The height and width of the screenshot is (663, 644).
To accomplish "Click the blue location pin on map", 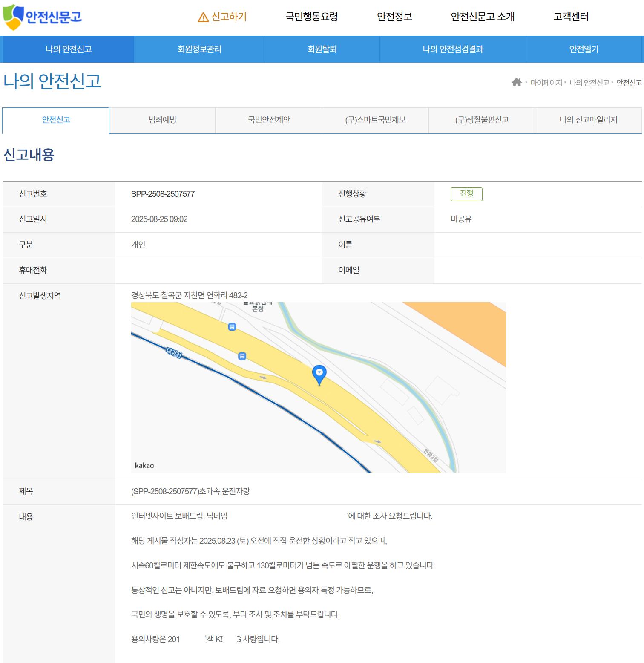I will [x=319, y=374].
